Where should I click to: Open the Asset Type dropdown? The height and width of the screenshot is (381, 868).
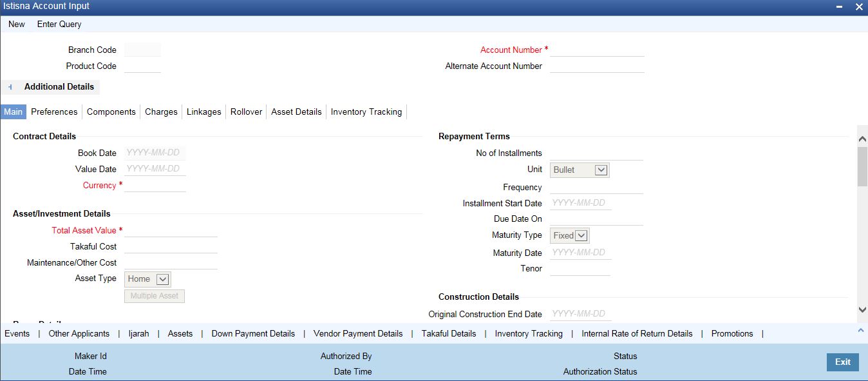pos(147,279)
